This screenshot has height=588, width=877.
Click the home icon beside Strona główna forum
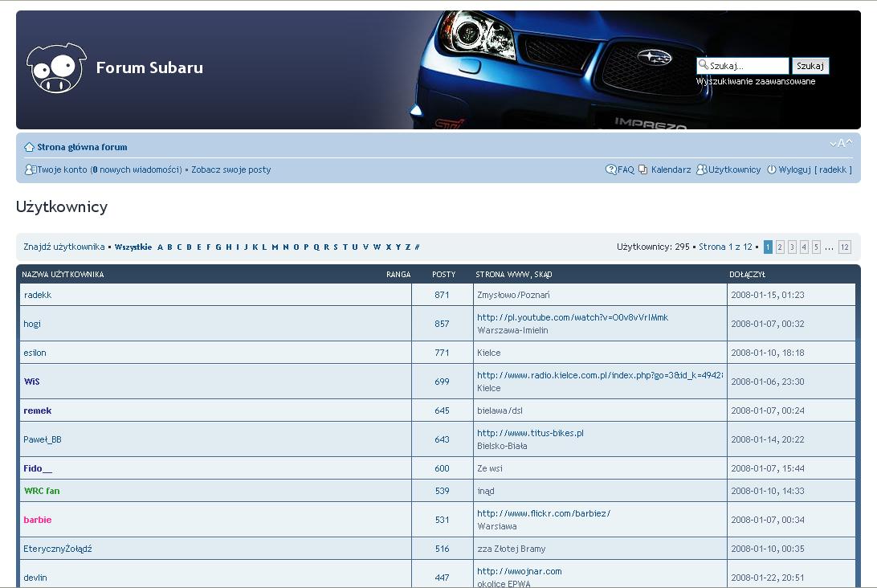(29, 147)
